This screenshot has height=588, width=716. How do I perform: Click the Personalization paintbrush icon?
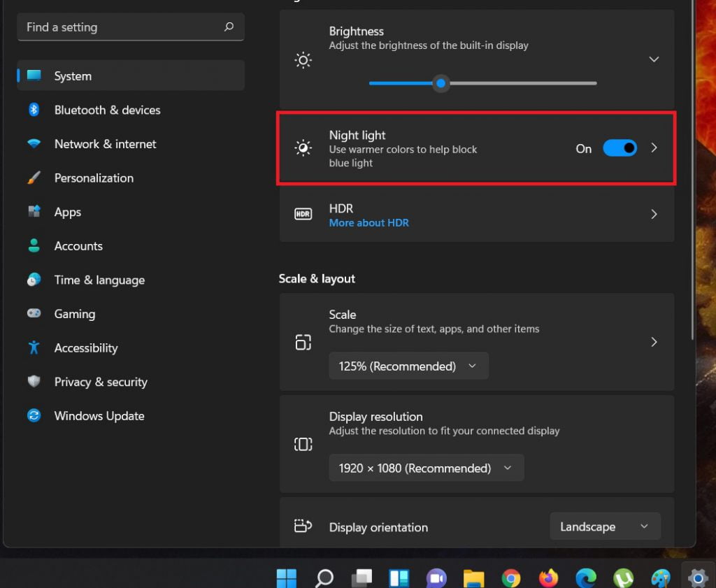[x=34, y=178]
